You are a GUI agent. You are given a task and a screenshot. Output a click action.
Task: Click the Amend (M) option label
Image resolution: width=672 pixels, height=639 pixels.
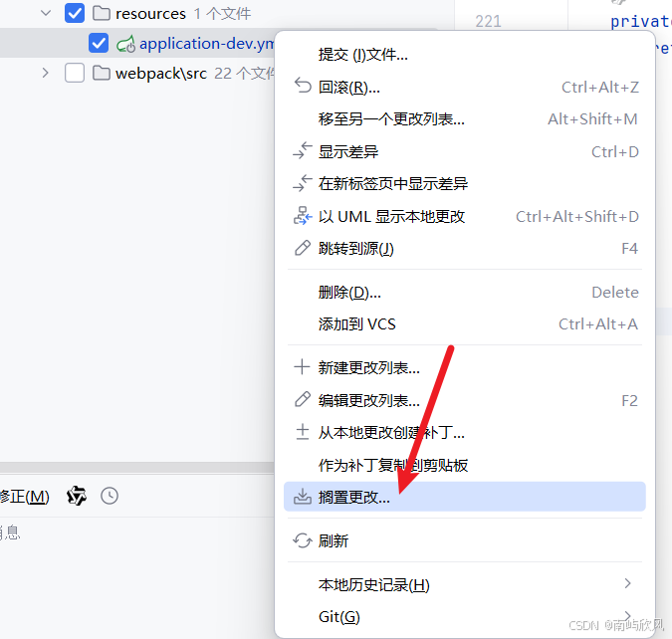25,497
